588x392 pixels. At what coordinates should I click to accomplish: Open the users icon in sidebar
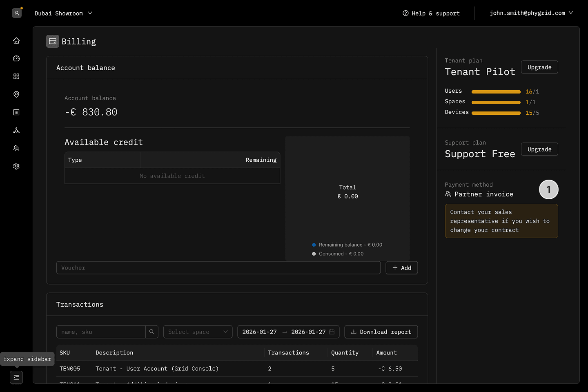pos(16,148)
